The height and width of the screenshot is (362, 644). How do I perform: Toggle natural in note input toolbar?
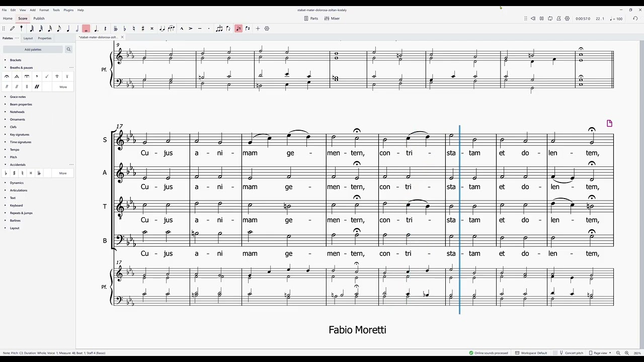[134, 29]
